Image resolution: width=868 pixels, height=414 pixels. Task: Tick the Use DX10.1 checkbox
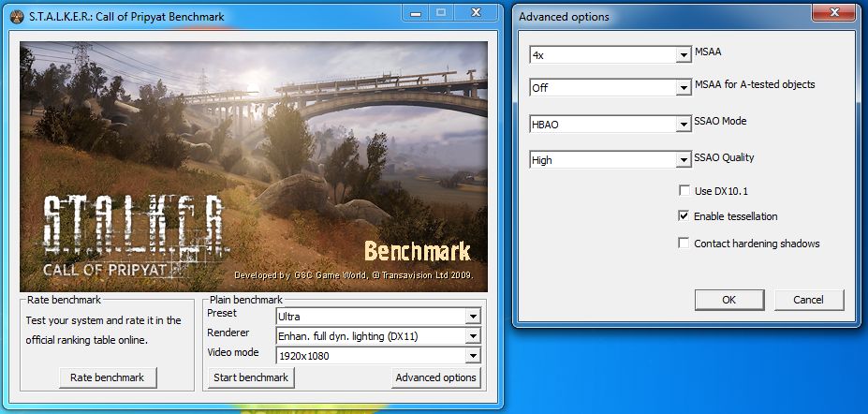tap(684, 191)
